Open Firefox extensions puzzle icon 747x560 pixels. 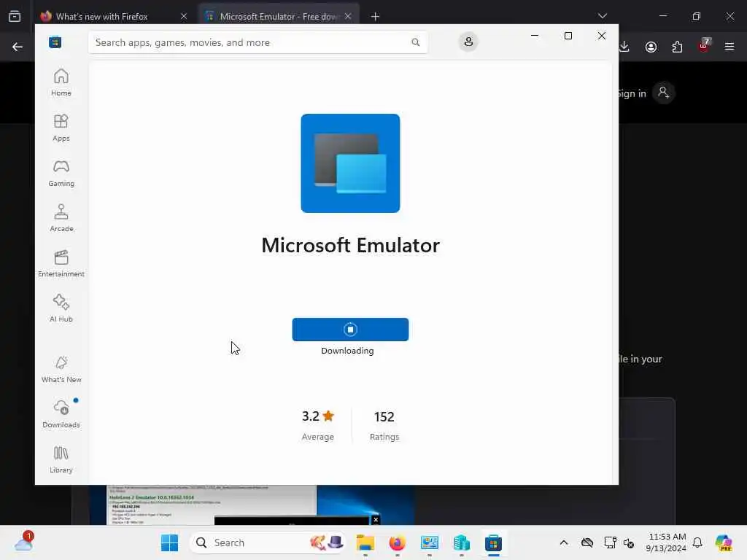click(677, 47)
